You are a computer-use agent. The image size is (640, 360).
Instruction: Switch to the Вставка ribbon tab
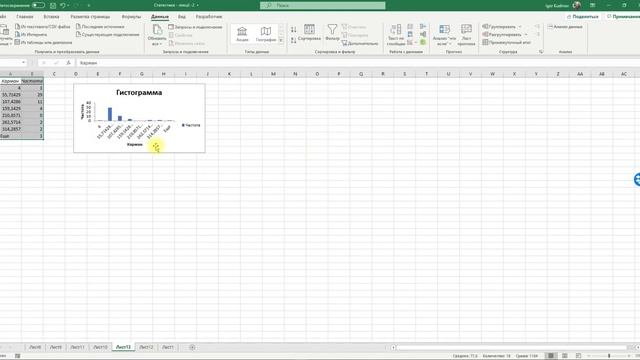51,17
